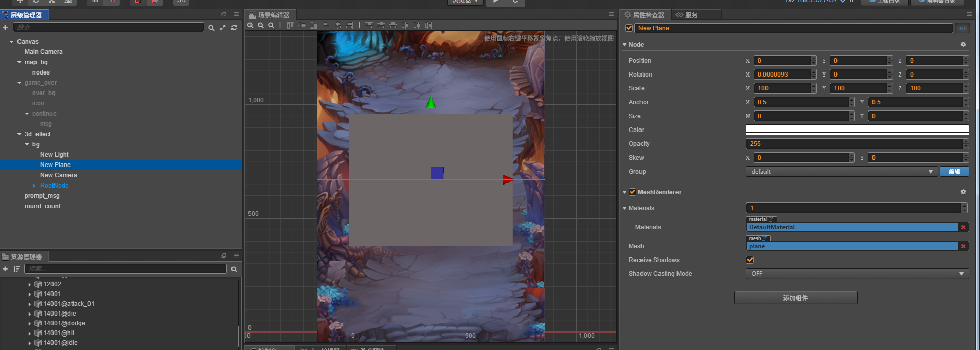Toggle New Plane node active checkbox
980x350 pixels.
click(629, 28)
